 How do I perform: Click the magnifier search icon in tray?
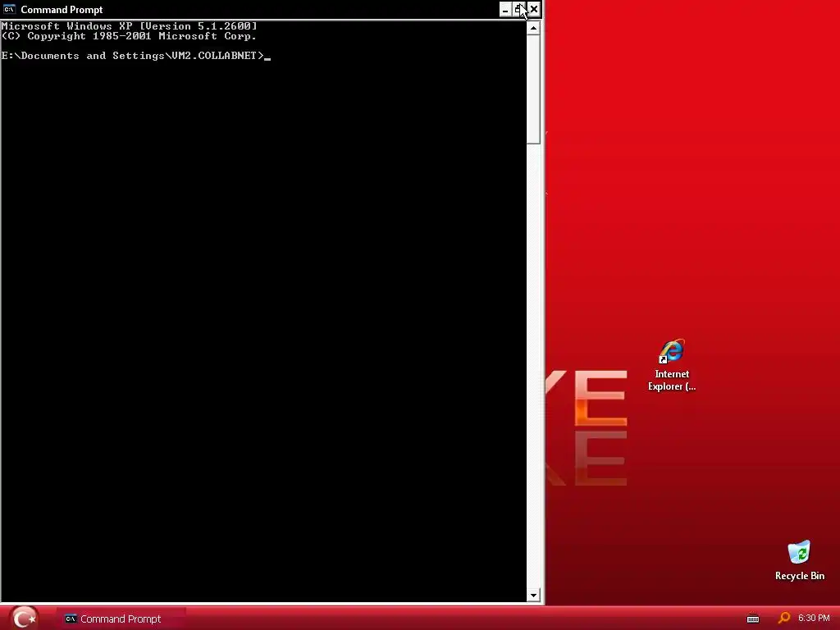[x=783, y=619]
